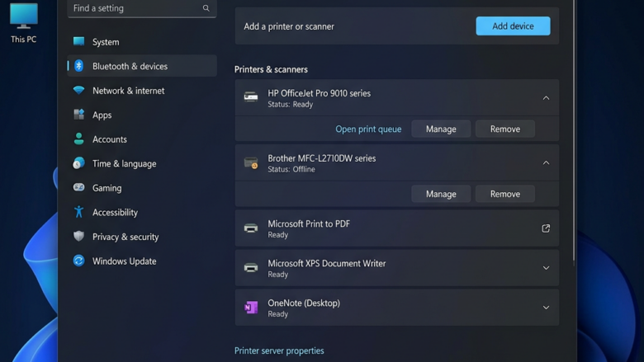Collapse the HP OfficeJet Pro 9010 entry
This screenshot has height=362, width=644.
(546, 98)
